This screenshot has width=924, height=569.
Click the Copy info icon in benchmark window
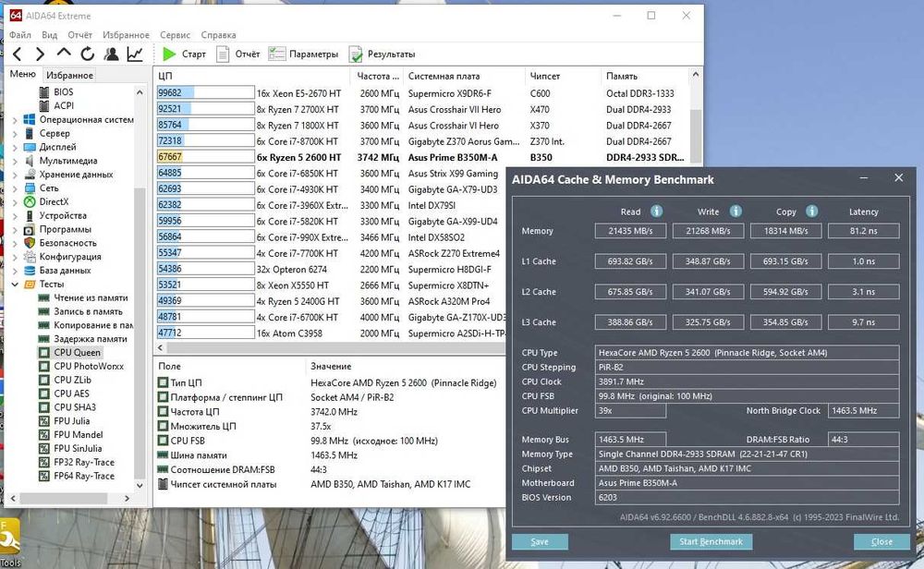[811, 211]
